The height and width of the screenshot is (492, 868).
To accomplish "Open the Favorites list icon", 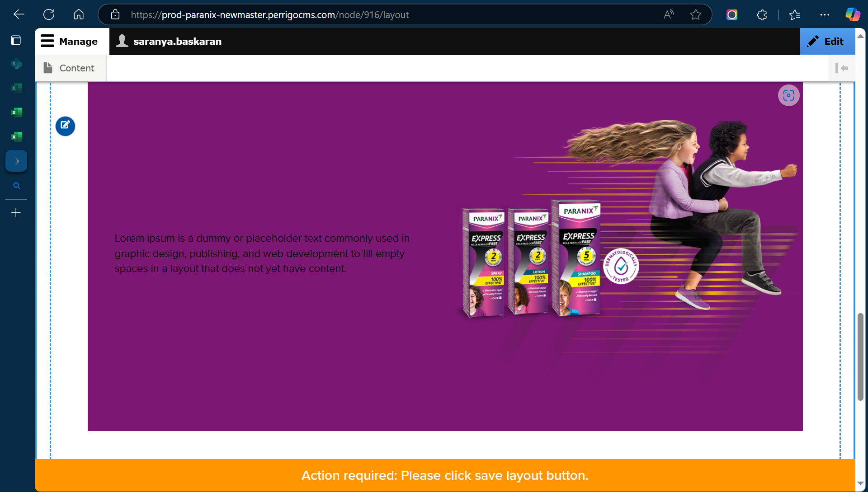I will (x=795, y=14).
